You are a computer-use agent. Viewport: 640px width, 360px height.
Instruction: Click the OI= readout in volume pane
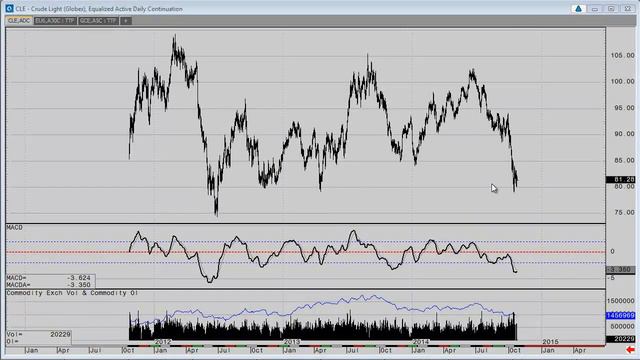[13, 341]
